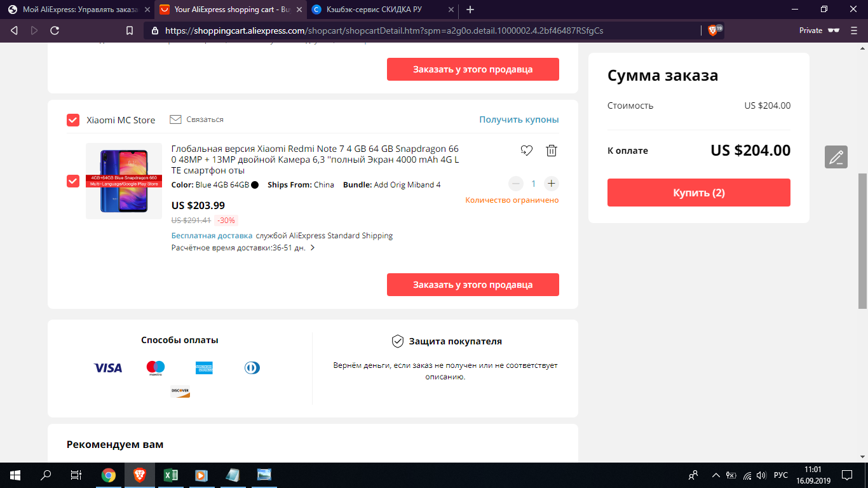Click the Diners Club logo

pyautogui.click(x=252, y=368)
